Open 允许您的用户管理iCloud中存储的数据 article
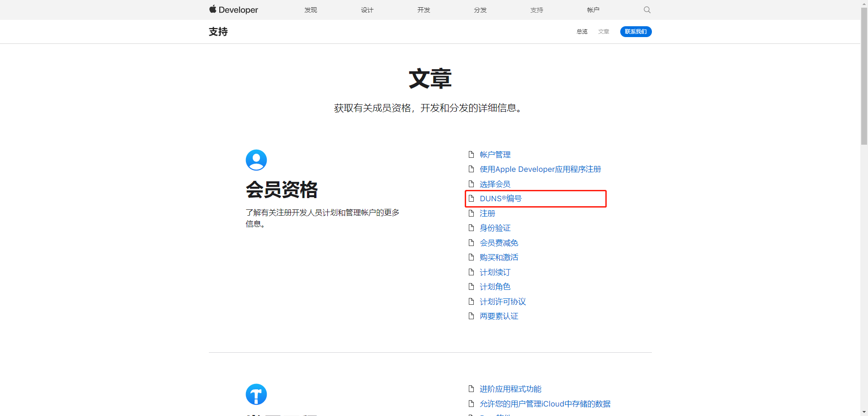Screen dimensions: 868x416 coord(545,404)
